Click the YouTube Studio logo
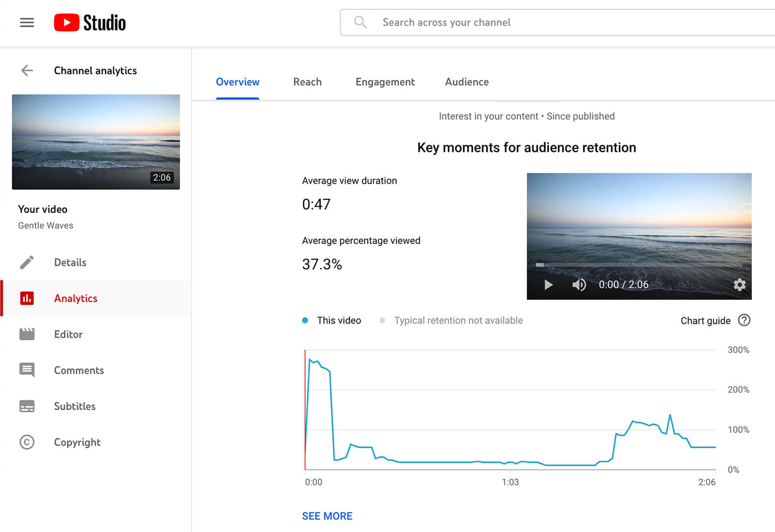This screenshot has width=775, height=532. click(90, 22)
